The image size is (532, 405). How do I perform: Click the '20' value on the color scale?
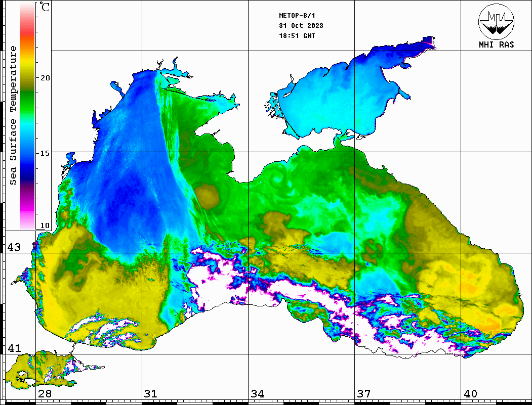pos(45,78)
